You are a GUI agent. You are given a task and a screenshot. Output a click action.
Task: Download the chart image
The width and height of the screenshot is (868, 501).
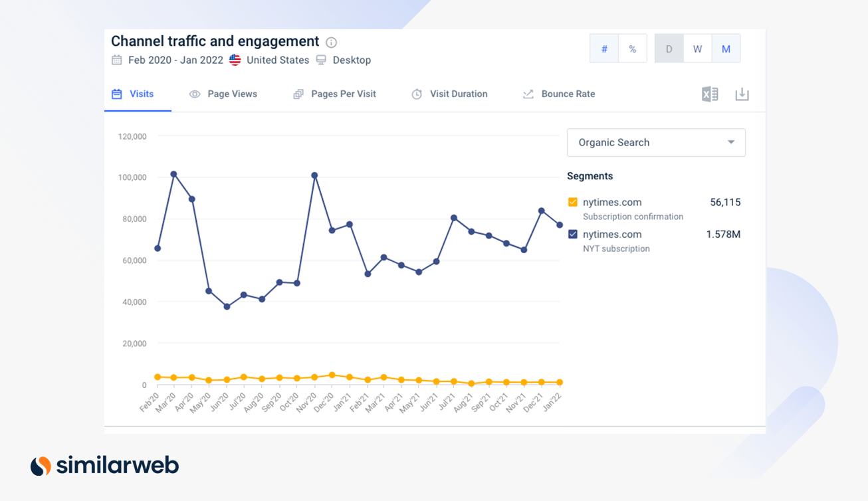pos(742,94)
